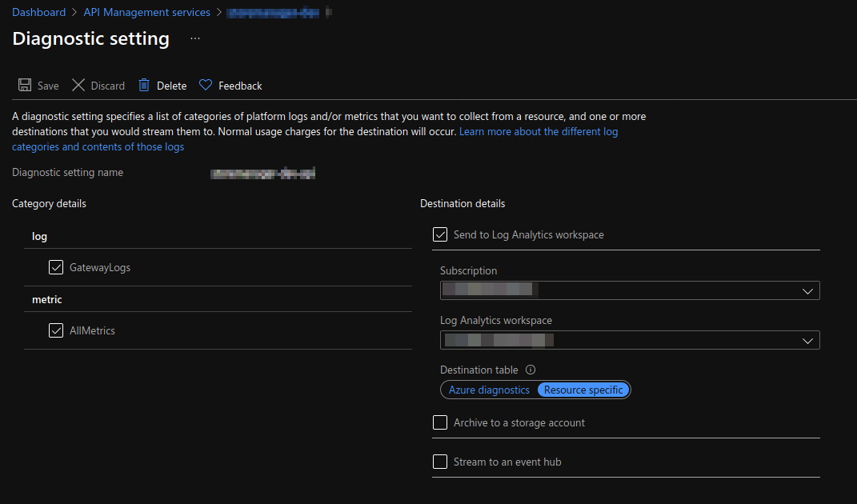Delete this diagnostic setting via trash icon
Image resolution: width=857 pixels, height=504 pixels.
tap(143, 85)
